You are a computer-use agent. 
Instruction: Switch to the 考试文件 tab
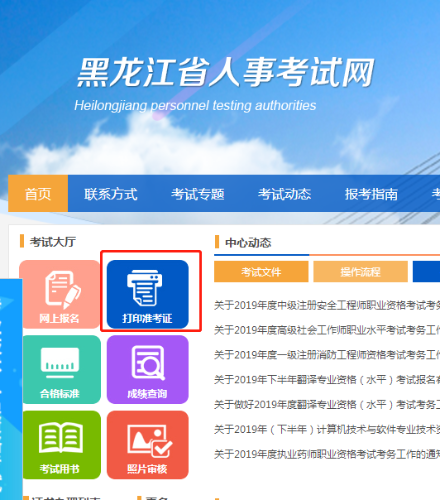coord(261,272)
